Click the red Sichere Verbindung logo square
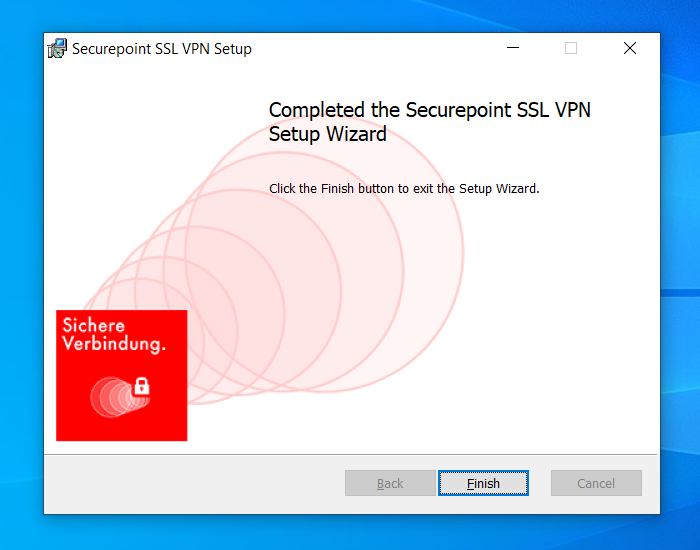 [121, 375]
